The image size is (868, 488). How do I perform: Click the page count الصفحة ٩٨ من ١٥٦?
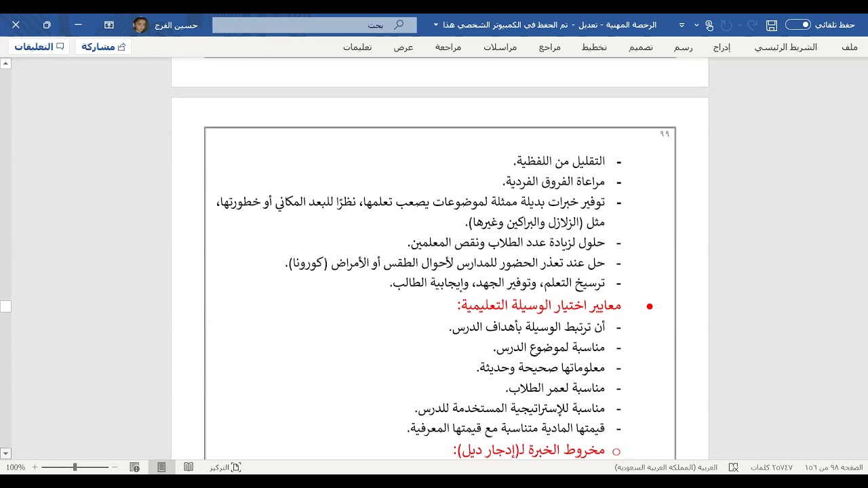(834, 467)
